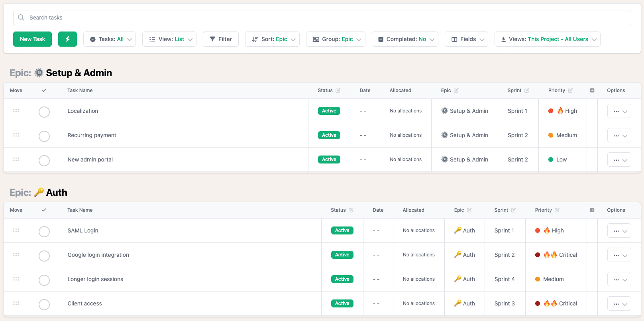Click Sprint edit icon in Auth table header
This screenshot has height=321, width=644.
514,210
